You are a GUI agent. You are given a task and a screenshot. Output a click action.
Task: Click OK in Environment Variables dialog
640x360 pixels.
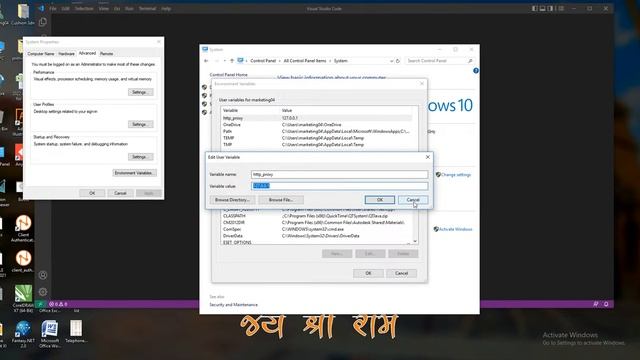tap(368, 273)
